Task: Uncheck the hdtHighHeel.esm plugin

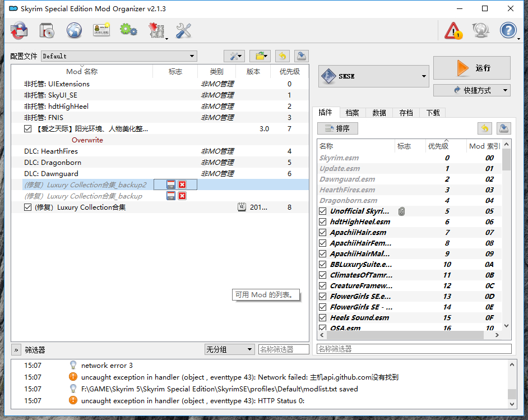Action: pos(323,221)
